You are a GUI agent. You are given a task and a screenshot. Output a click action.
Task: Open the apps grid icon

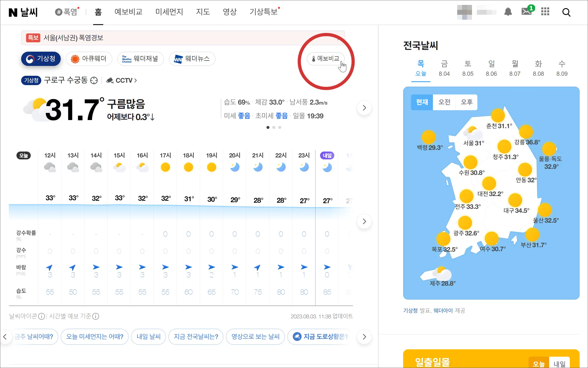(545, 12)
